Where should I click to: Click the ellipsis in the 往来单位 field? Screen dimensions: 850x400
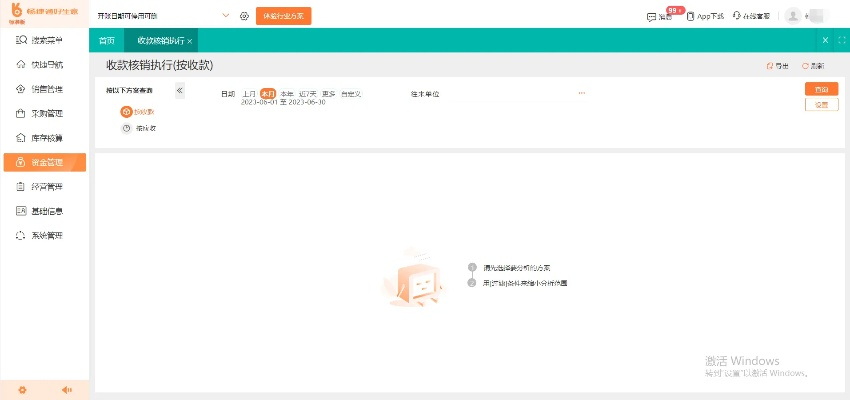(581, 93)
